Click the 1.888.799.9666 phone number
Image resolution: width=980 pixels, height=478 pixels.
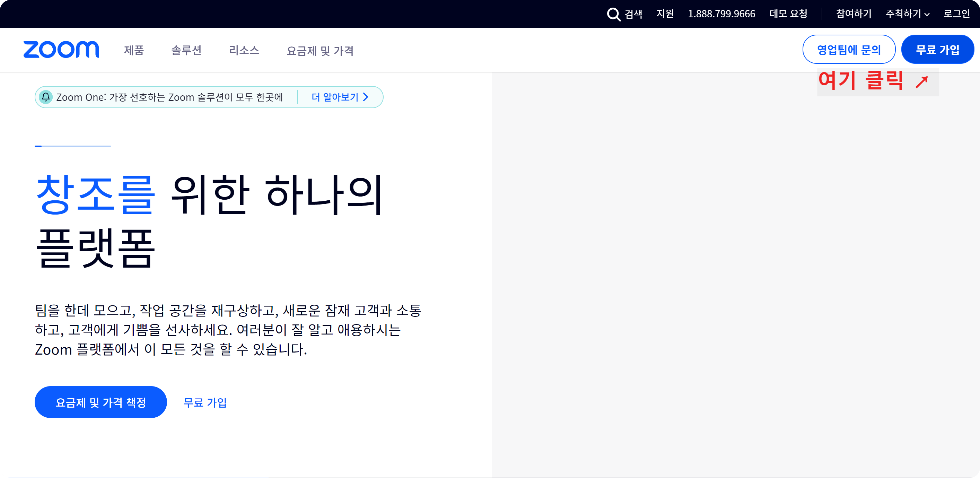coord(721,14)
